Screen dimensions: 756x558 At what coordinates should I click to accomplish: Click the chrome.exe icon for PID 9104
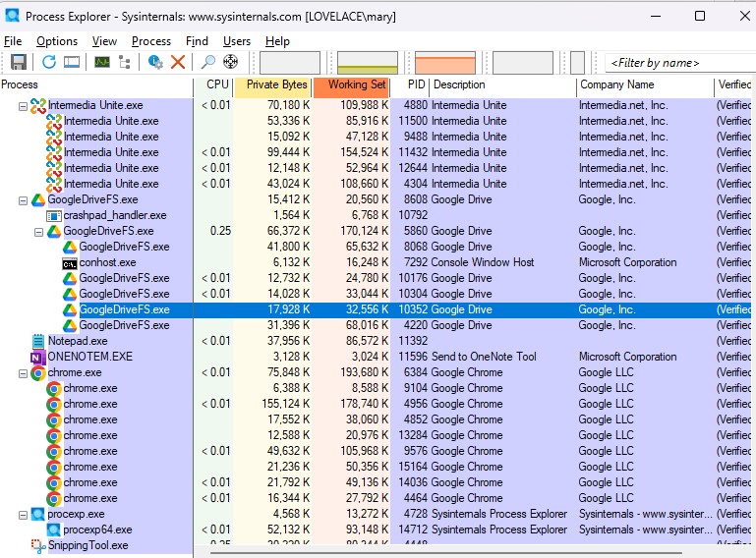53,388
